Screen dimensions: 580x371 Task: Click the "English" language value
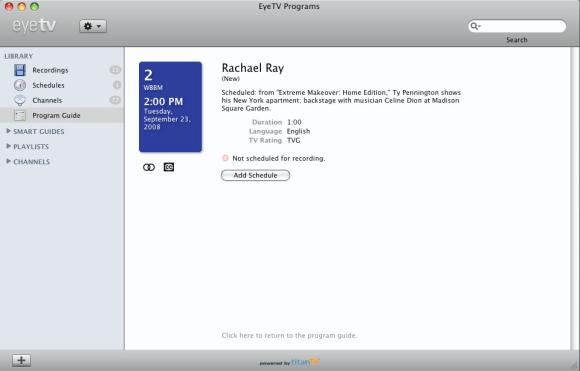[x=299, y=131]
